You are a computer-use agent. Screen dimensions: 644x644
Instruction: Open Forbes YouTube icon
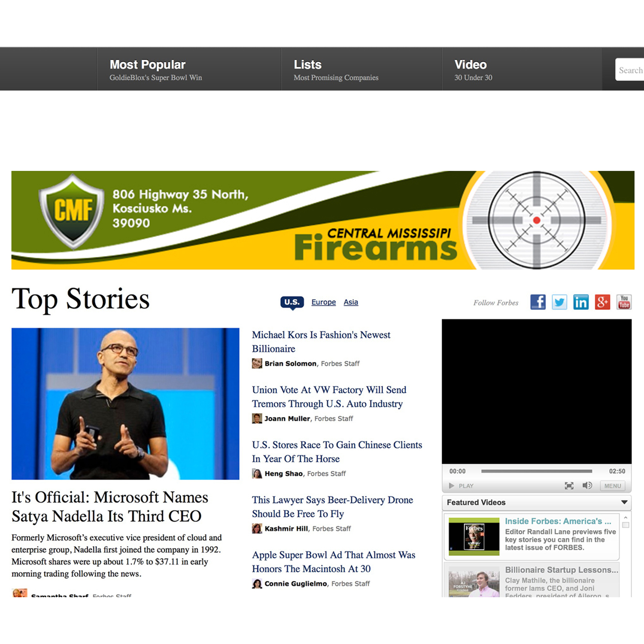click(x=624, y=302)
